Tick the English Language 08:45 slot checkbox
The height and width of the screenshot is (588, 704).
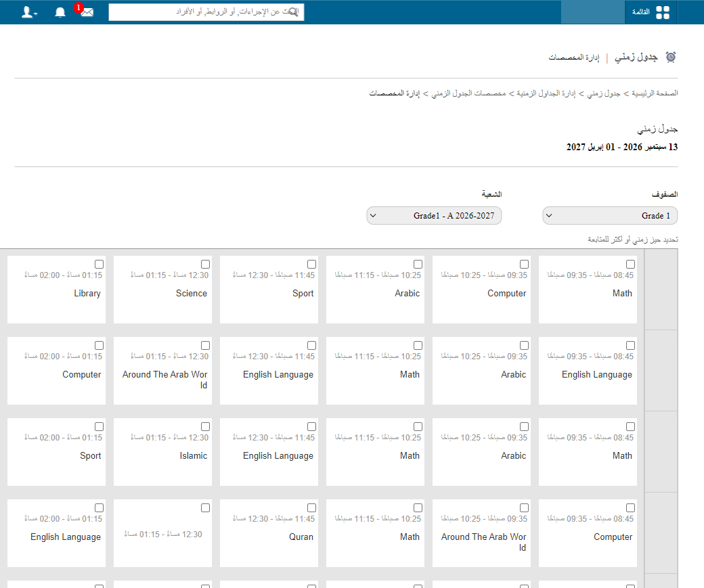[631, 346]
